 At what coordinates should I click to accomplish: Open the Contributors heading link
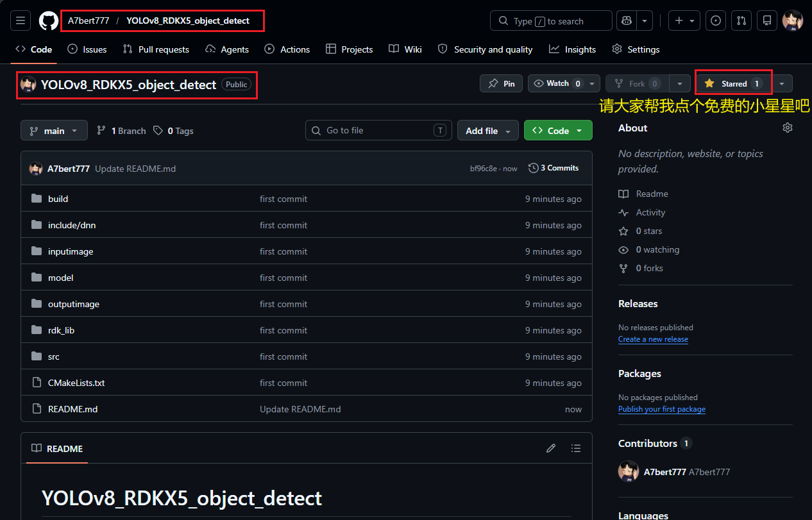click(655, 443)
